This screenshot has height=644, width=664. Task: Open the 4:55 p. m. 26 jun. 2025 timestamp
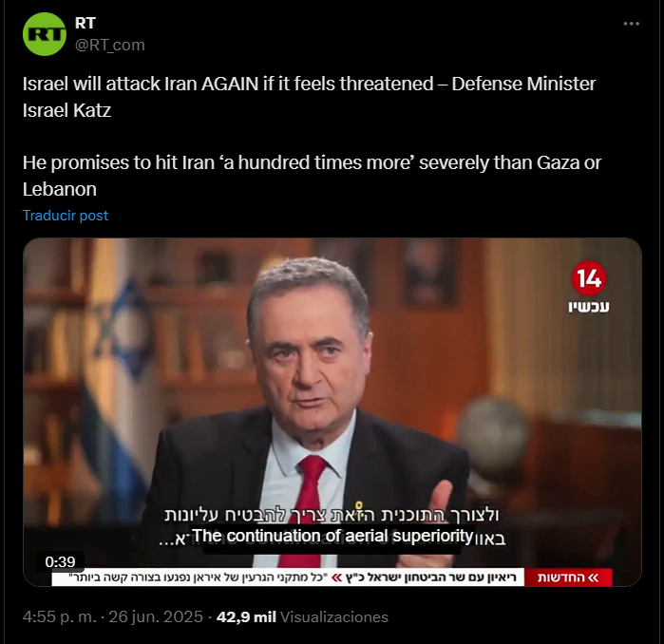113,616
